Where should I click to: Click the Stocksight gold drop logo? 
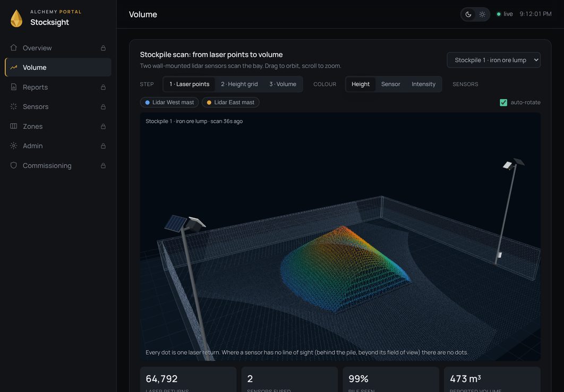16,18
